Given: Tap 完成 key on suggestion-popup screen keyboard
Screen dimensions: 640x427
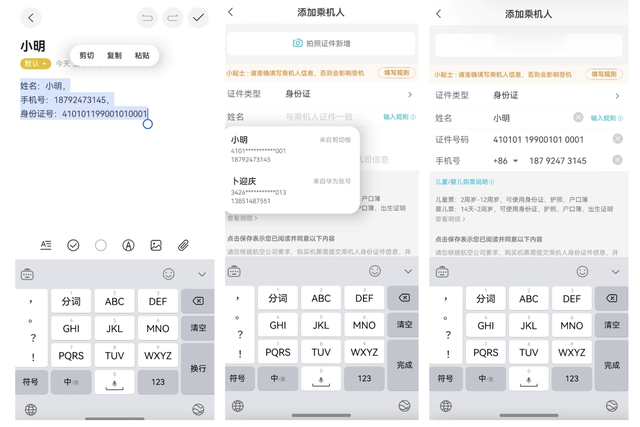Looking at the screenshot, I should [x=404, y=365].
